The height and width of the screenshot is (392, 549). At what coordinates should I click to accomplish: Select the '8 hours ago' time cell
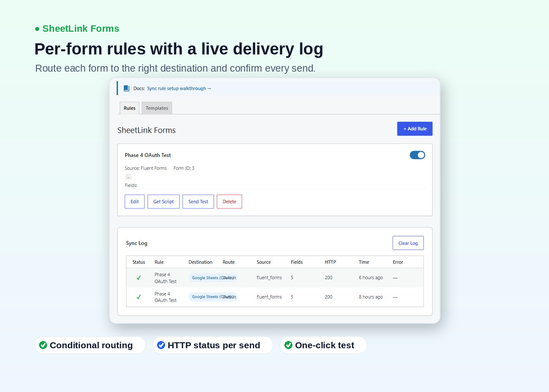(x=371, y=297)
